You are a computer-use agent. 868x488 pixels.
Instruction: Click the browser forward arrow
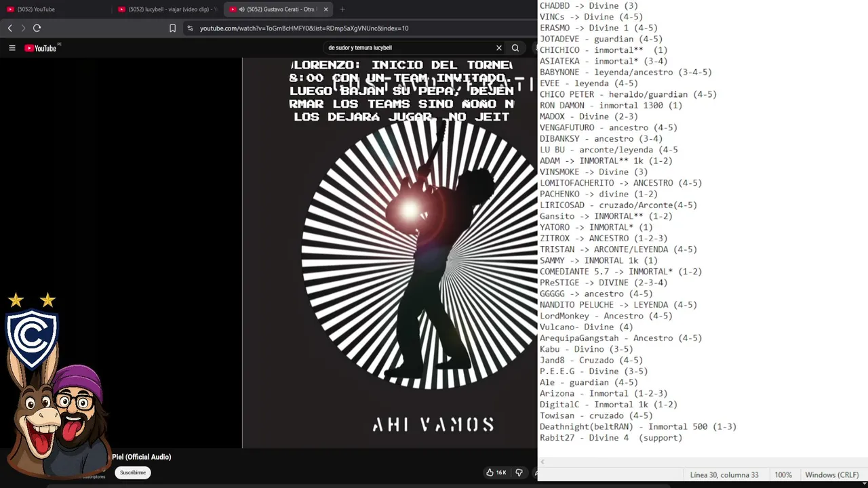(x=23, y=28)
